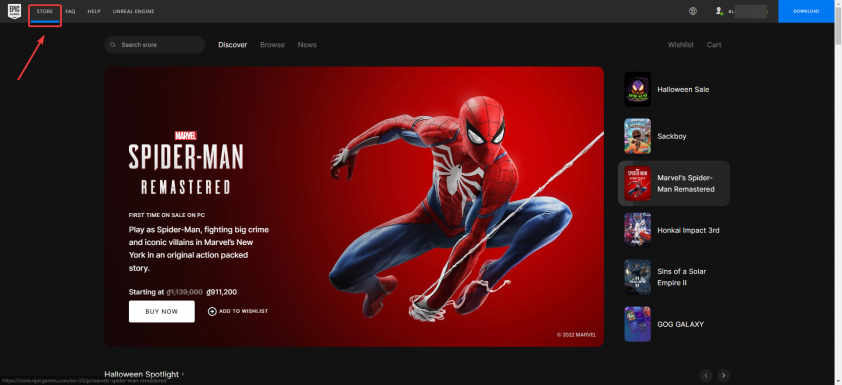Switch to the News tab

click(x=307, y=45)
